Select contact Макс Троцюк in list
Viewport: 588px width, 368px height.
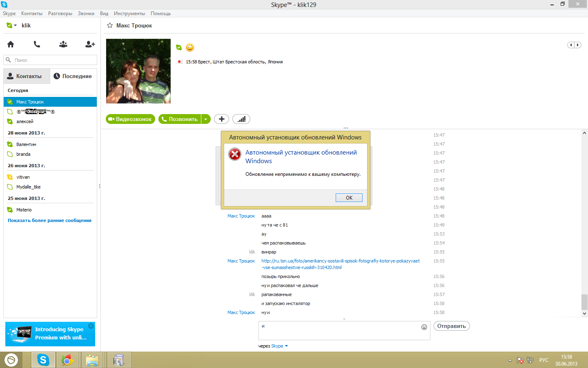pos(50,102)
